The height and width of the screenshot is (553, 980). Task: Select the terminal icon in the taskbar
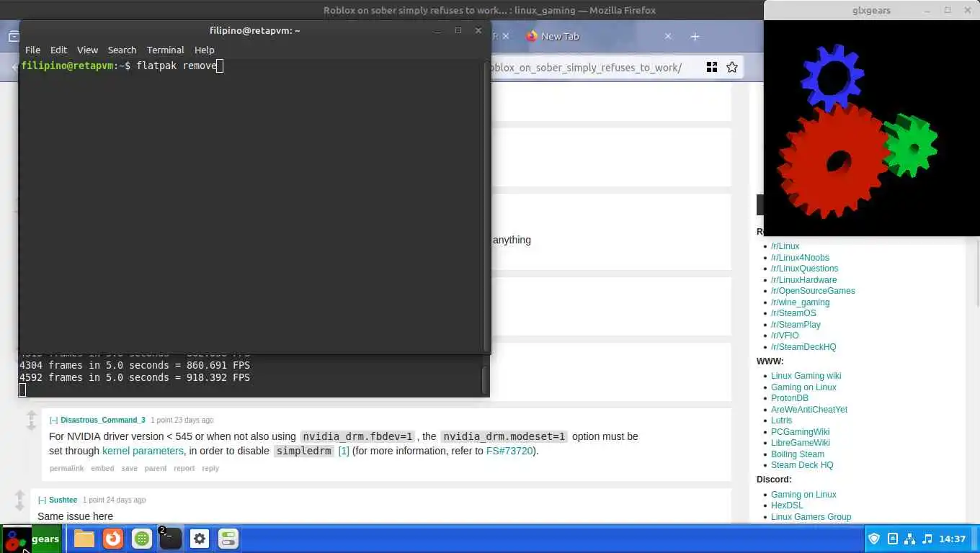170,539
